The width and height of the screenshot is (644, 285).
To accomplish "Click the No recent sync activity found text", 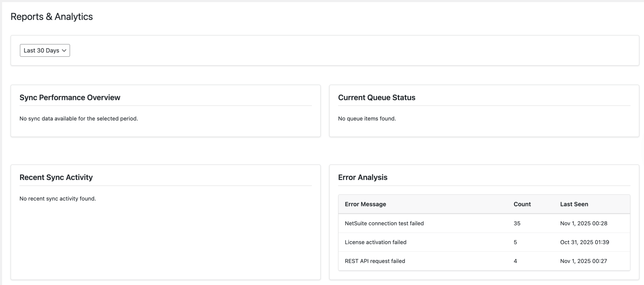I will point(58,198).
